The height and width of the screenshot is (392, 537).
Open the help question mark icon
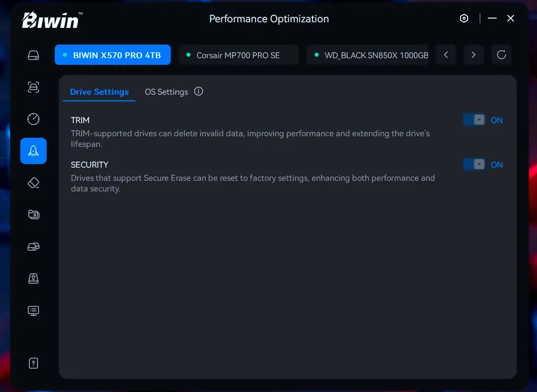coord(33,363)
